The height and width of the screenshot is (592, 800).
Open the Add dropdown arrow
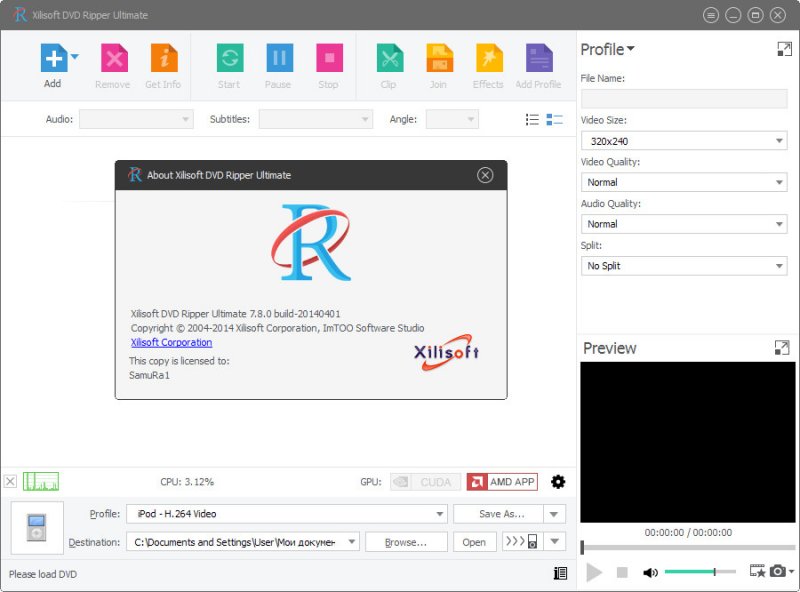tap(74, 57)
